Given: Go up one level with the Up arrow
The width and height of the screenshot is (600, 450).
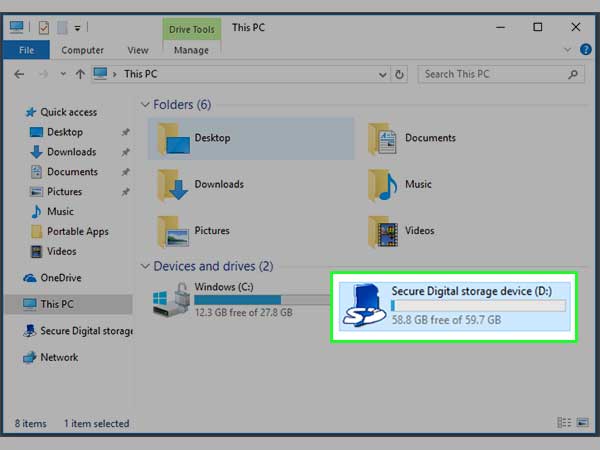Looking at the screenshot, I should point(80,74).
